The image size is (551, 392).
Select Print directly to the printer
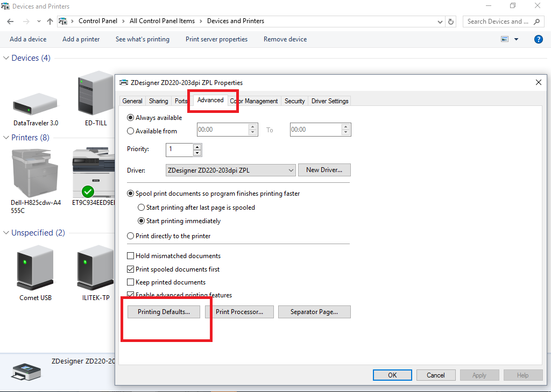tap(130, 236)
